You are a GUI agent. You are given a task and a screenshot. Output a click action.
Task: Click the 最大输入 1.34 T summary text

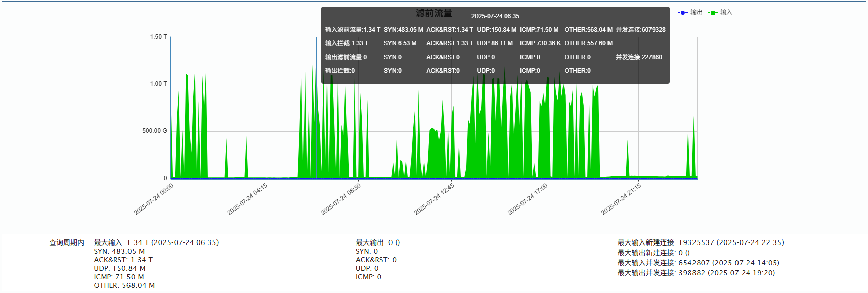click(x=156, y=242)
